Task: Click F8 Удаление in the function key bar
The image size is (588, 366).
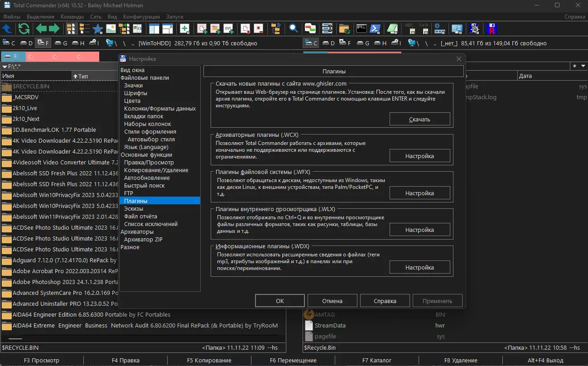Action: coord(461,361)
